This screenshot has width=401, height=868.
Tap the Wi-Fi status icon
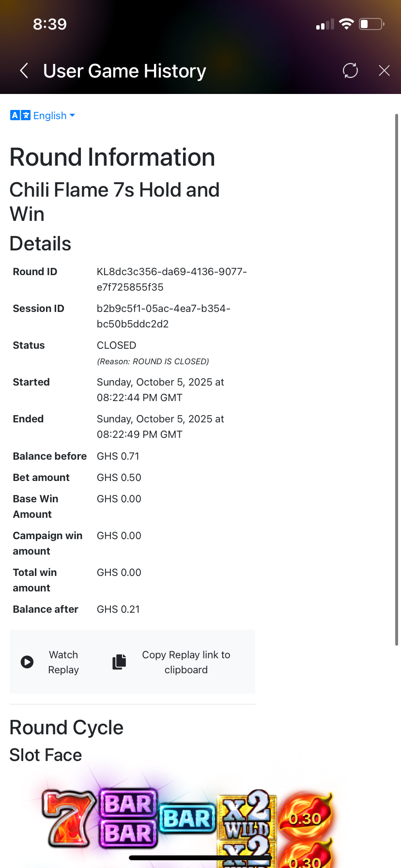point(346,24)
